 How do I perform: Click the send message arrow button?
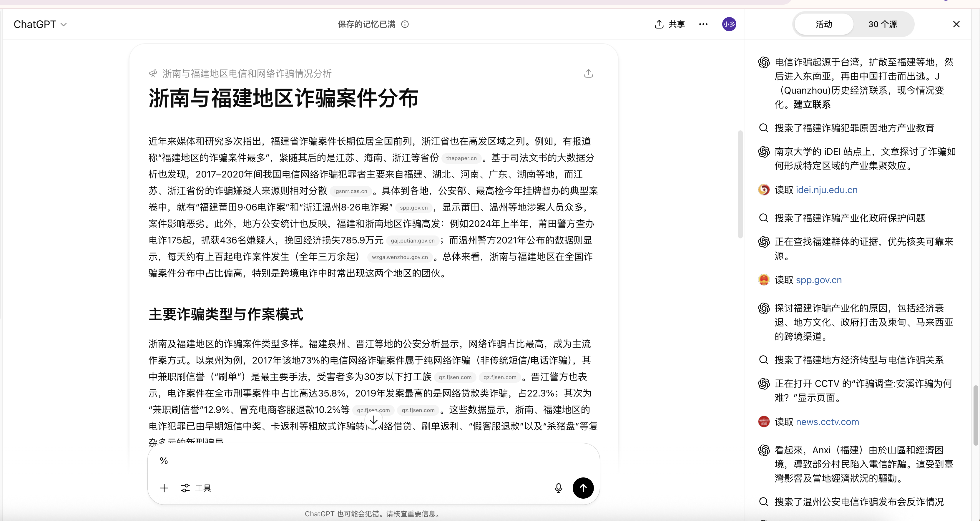583,487
